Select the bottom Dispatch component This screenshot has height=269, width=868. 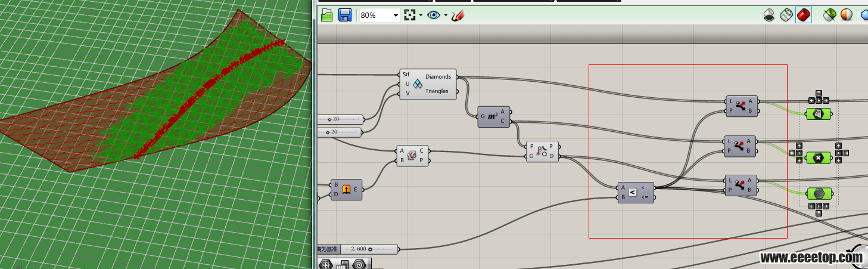tap(741, 185)
